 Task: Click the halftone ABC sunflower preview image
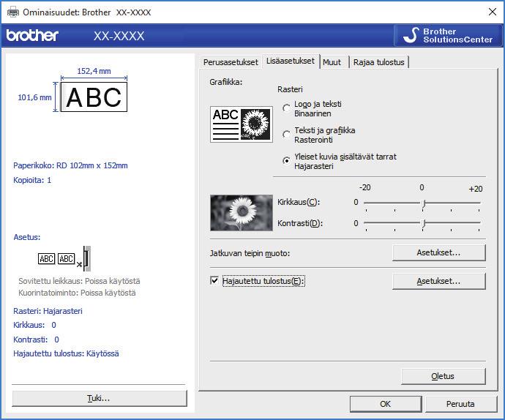tap(242, 124)
